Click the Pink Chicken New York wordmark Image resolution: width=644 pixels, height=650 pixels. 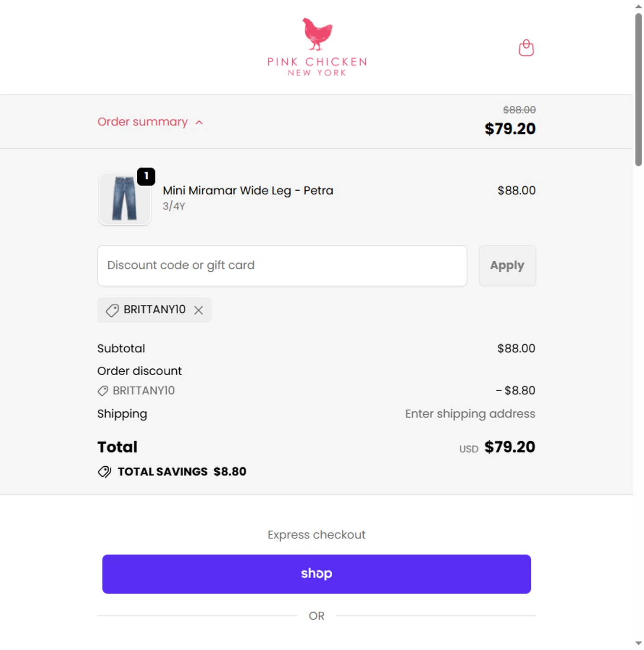317,67
